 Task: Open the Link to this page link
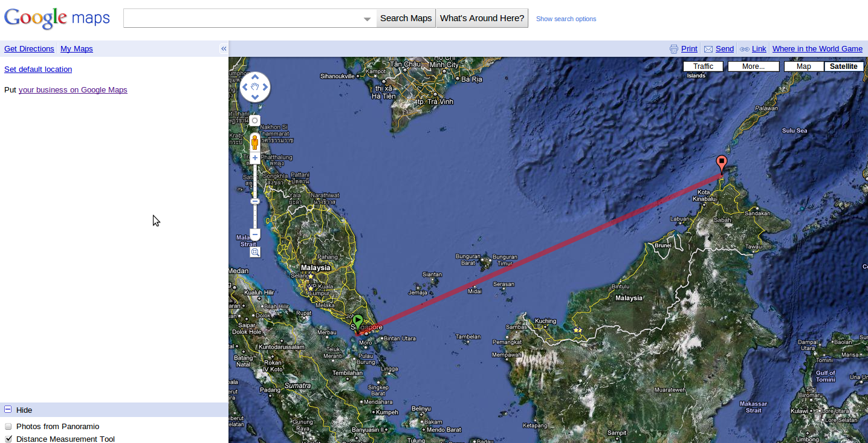pos(759,49)
